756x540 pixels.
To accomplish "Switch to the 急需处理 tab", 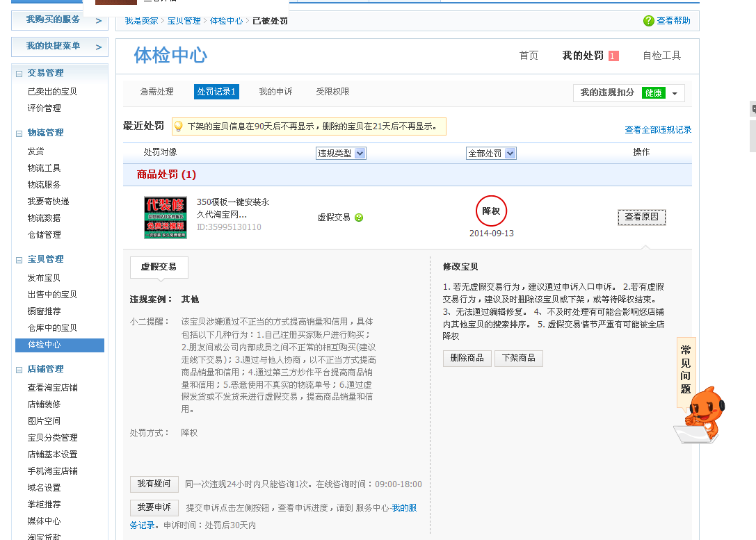I will pyautogui.click(x=156, y=92).
